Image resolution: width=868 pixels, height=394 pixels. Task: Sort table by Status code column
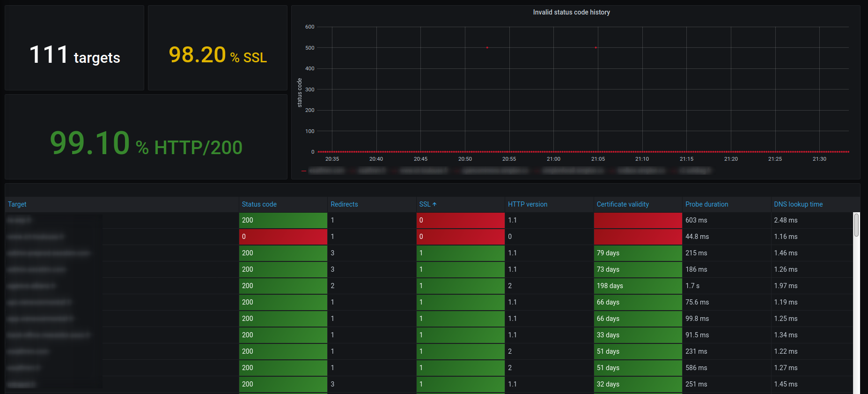(x=259, y=204)
